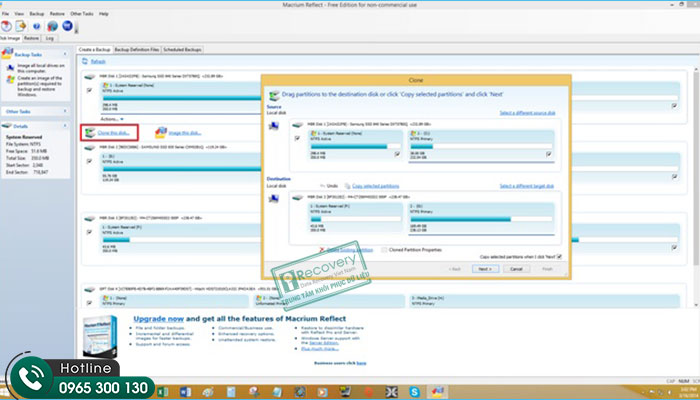The height and width of the screenshot is (400, 700).
Task: Click the Clone this disk link
Action: click(113, 133)
